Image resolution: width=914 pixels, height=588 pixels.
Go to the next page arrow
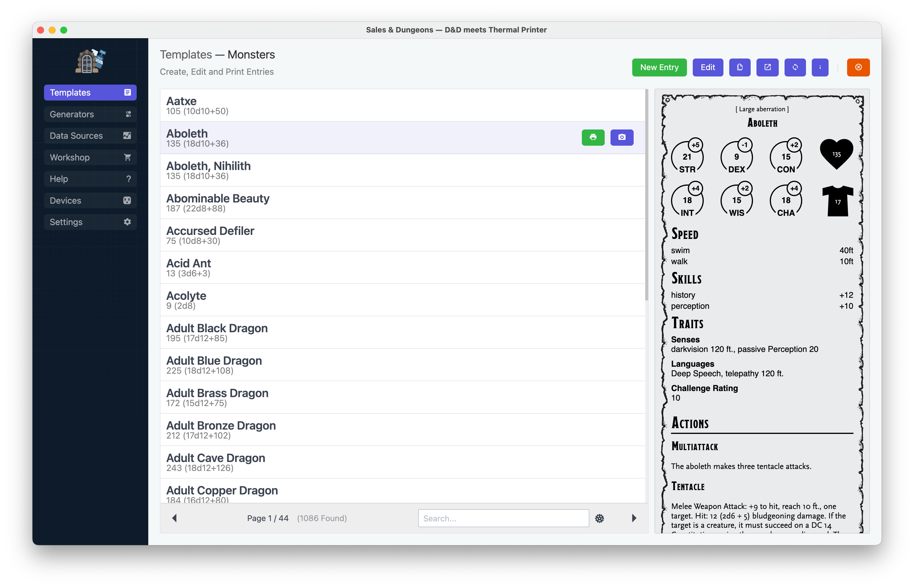pyautogui.click(x=634, y=518)
